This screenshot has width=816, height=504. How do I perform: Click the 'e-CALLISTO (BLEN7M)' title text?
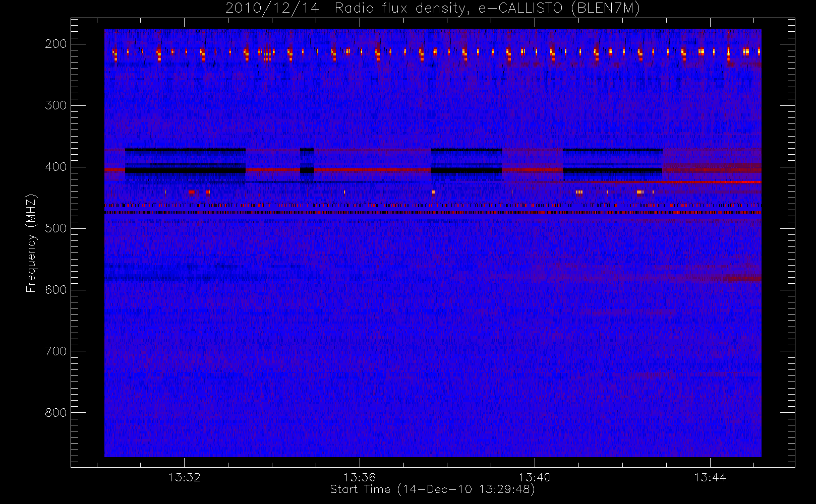click(x=559, y=9)
